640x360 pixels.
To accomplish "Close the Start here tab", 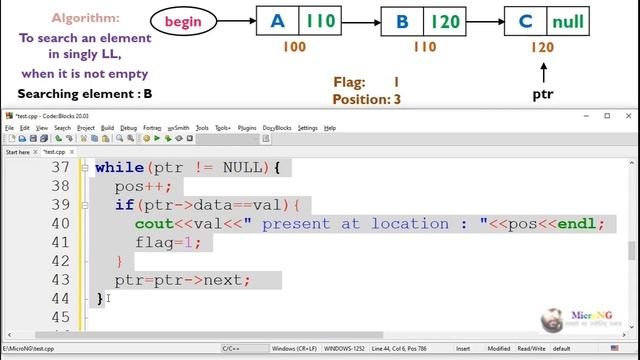I will pyautogui.click(x=36, y=152).
